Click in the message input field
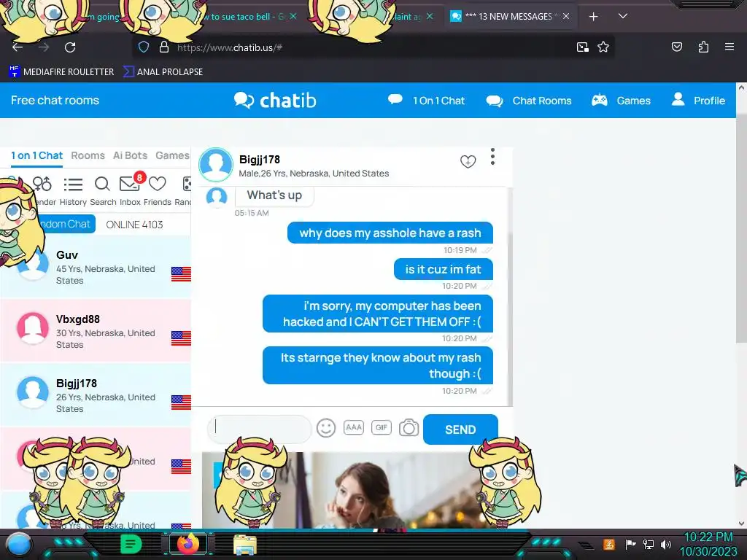The height and width of the screenshot is (560, 747). pos(259,429)
